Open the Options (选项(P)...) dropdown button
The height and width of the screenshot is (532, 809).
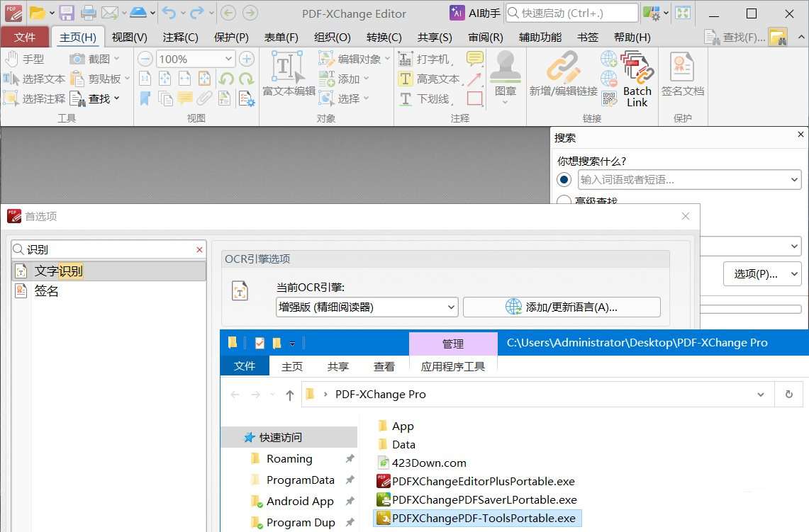coord(762,274)
